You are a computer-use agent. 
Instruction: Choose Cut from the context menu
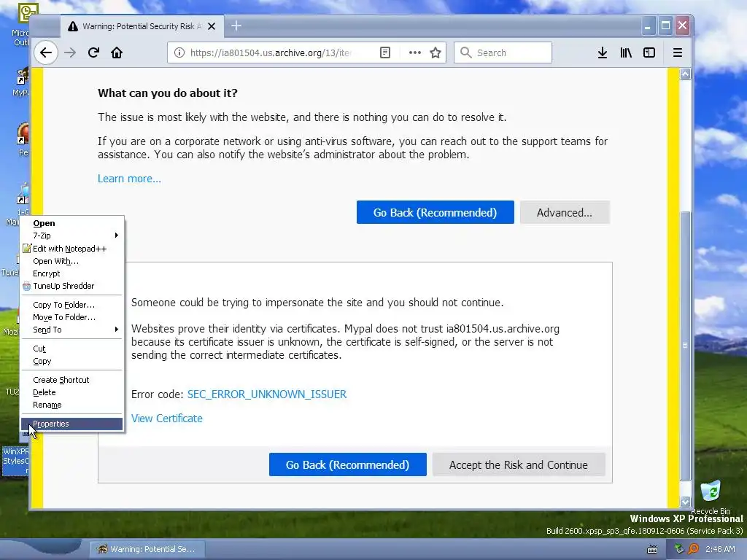(72, 349)
